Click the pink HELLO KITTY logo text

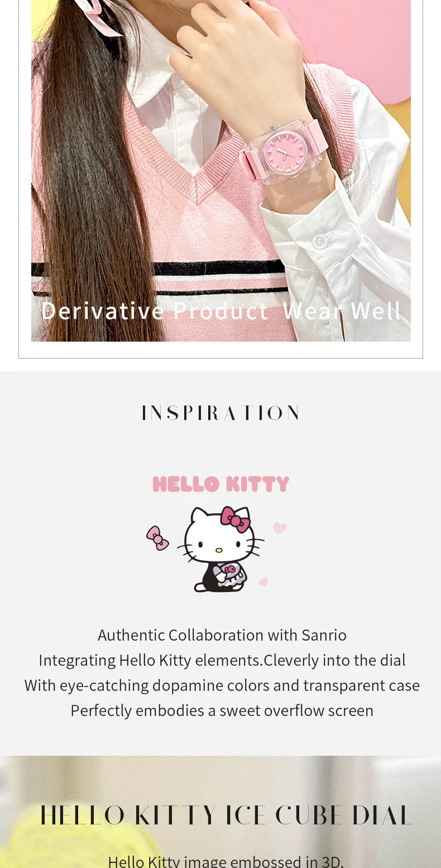click(x=220, y=484)
